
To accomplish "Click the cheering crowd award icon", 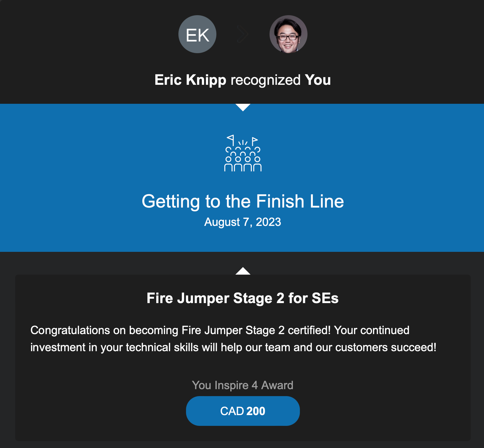I will click(x=243, y=154).
